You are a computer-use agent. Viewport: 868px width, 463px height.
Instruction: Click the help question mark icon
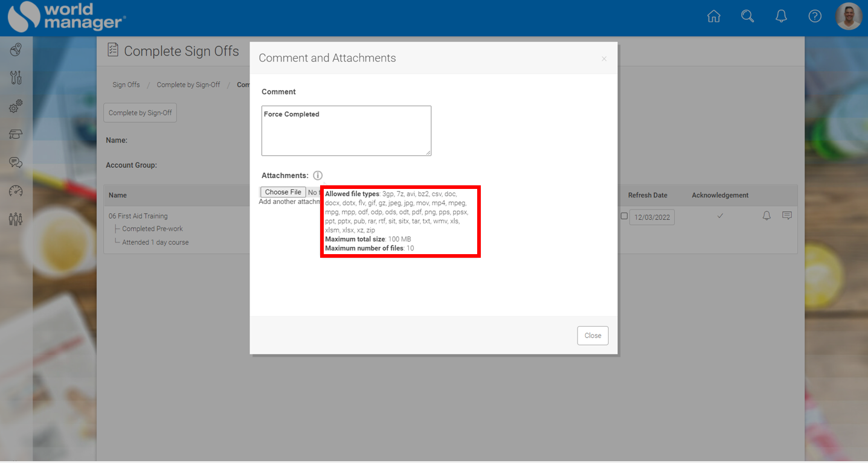click(815, 17)
